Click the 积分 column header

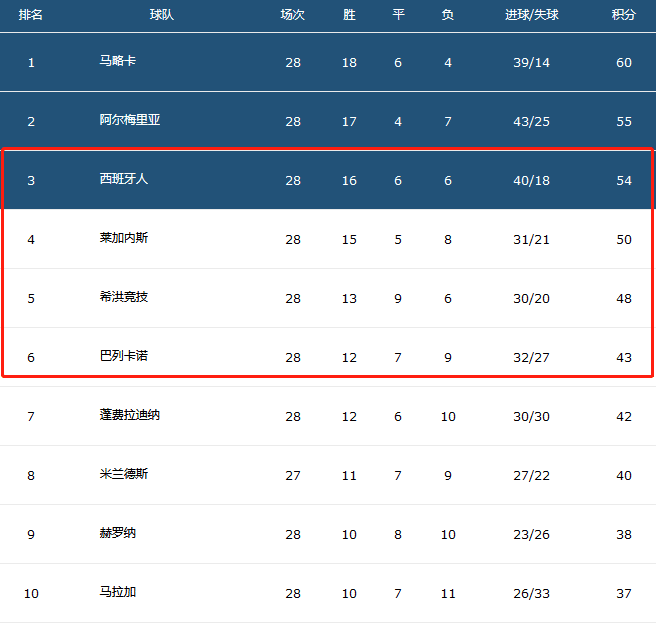pyautogui.click(x=624, y=15)
